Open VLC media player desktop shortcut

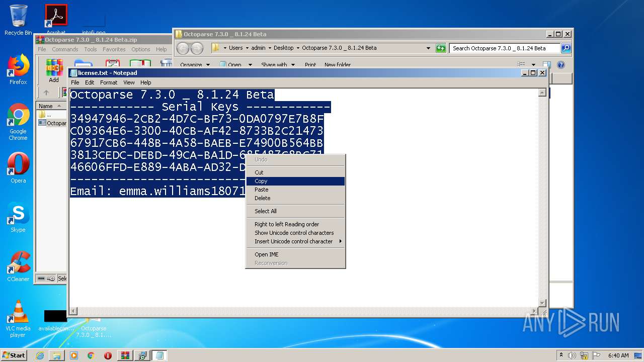(x=18, y=319)
